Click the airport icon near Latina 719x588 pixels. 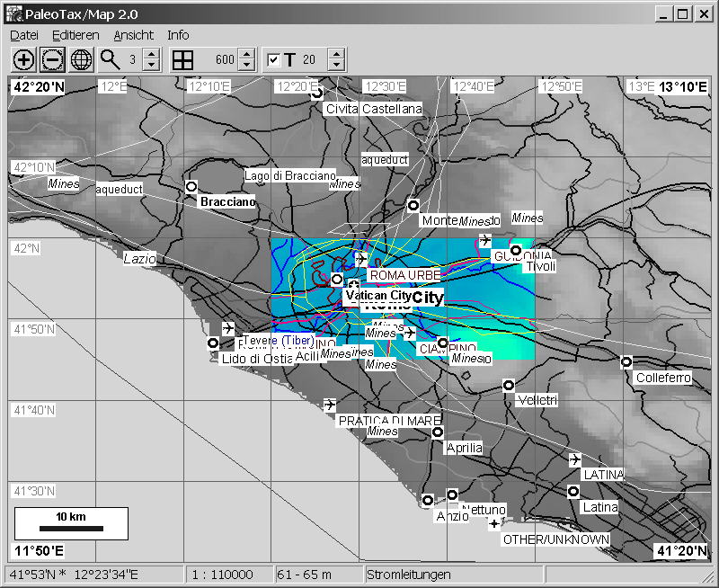(x=574, y=459)
